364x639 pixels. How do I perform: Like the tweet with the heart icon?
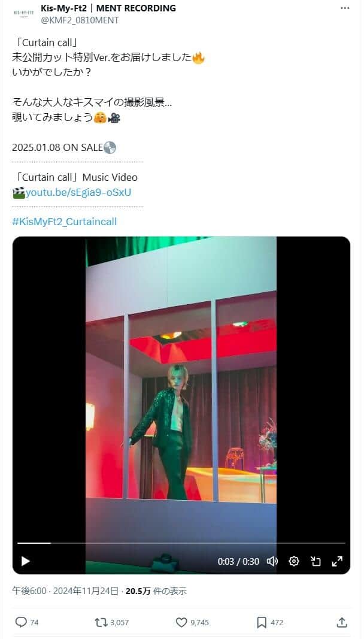point(181,622)
